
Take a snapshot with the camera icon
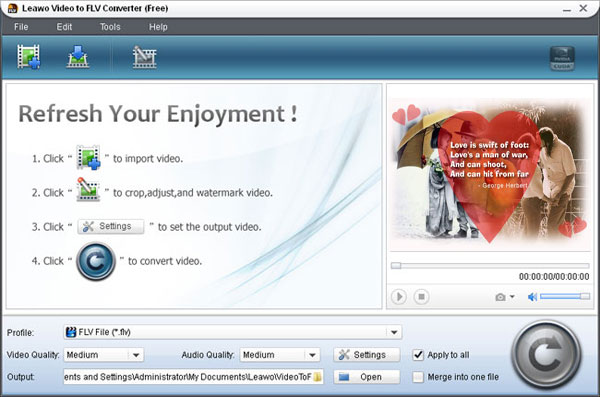click(x=500, y=297)
